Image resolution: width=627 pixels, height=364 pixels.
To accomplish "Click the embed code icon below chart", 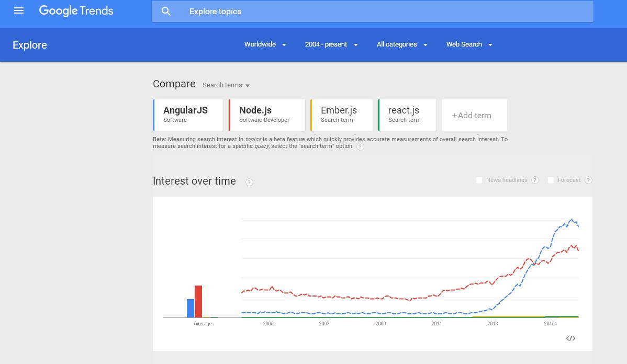I will coord(570,338).
